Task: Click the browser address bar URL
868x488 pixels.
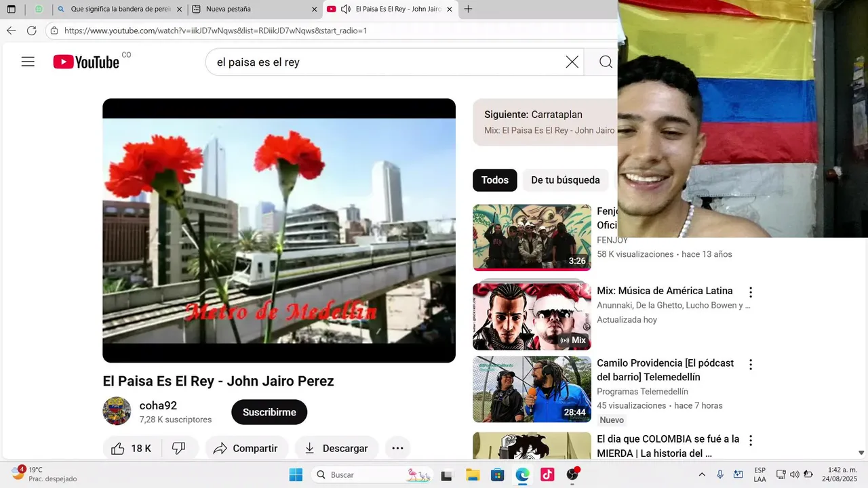Action: click(216, 30)
